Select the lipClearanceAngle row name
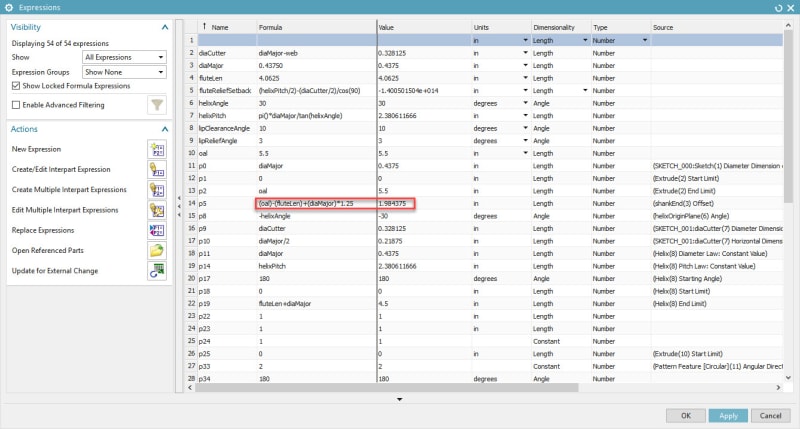The width and height of the screenshot is (800, 429). pyautogui.click(x=224, y=128)
